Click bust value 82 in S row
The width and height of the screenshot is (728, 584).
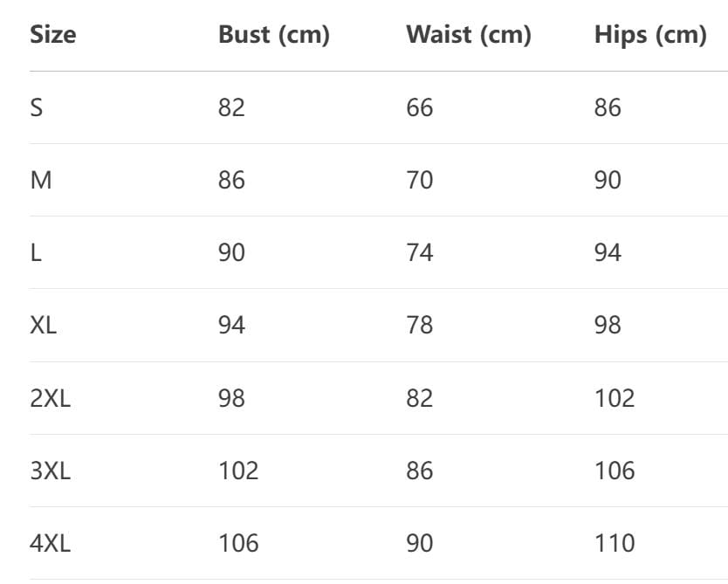coord(231,107)
